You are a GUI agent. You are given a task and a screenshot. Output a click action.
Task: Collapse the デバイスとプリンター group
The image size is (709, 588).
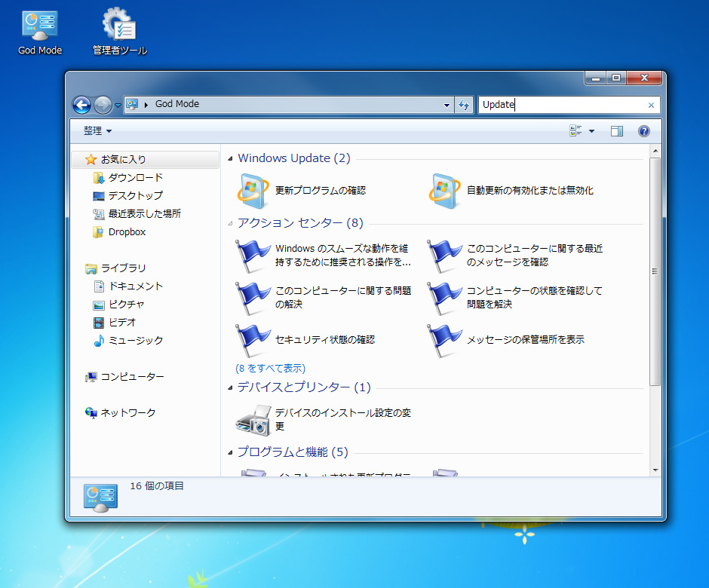231,387
